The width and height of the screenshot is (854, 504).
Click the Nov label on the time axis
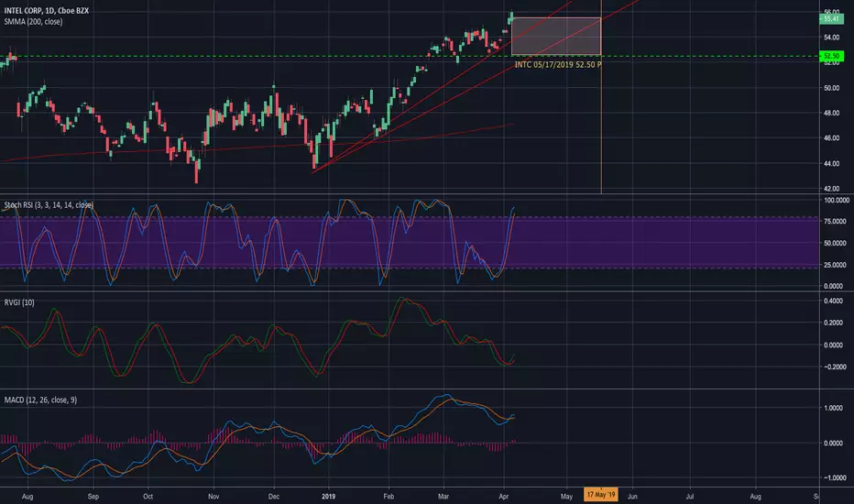[x=213, y=497]
